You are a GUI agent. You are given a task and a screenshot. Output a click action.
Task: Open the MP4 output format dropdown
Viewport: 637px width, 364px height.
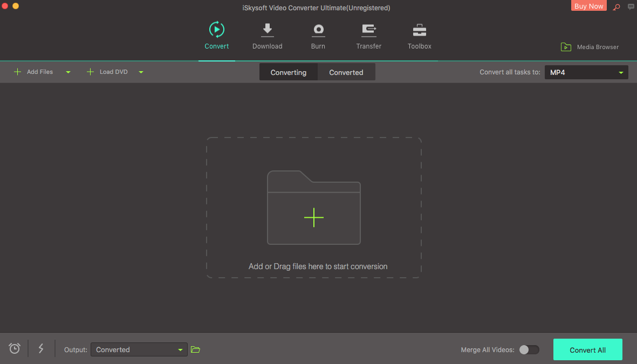pyautogui.click(x=586, y=72)
